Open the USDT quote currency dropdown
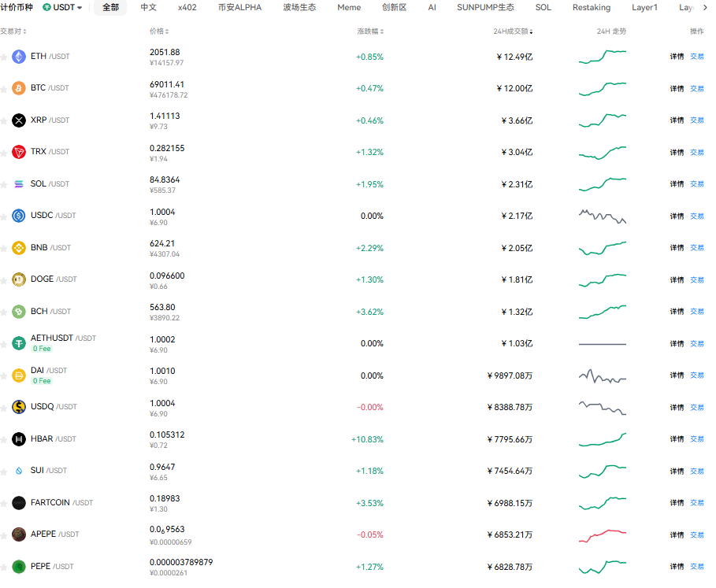The height and width of the screenshot is (588, 716). click(x=62, y=7)
